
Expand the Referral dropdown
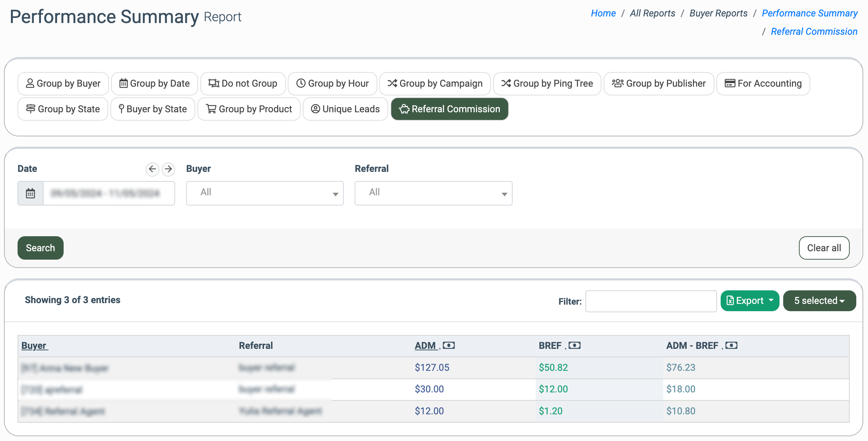[433, 193]
